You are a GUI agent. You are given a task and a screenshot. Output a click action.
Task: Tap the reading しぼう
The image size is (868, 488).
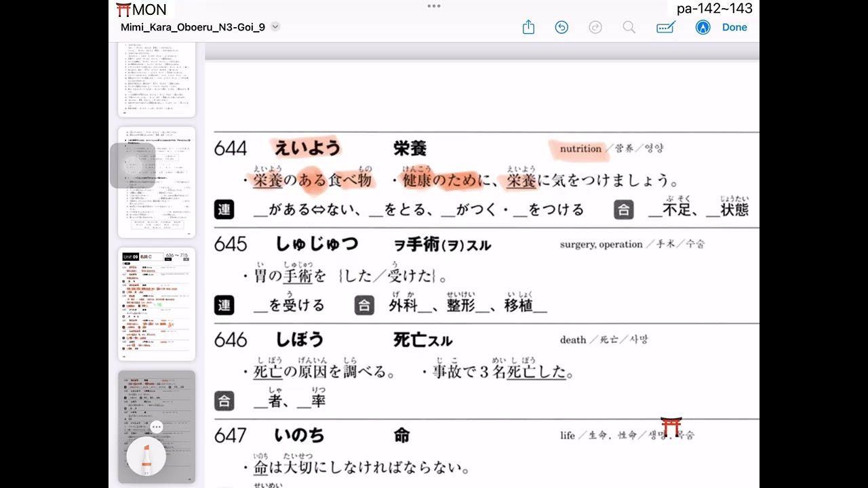pos(300,340)
